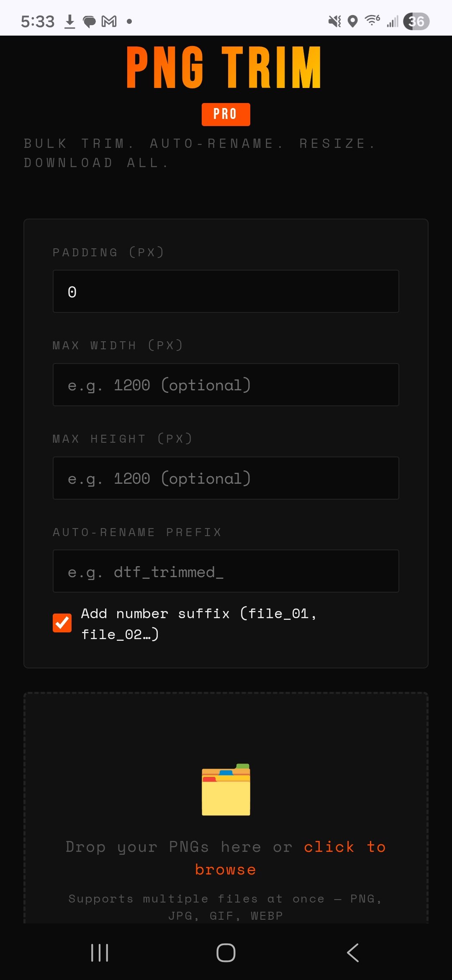Tap the download icon in the status bar
This screenshot has width=452, height=980.
(70, 21)
